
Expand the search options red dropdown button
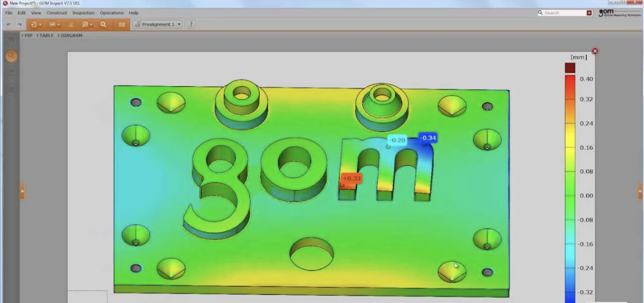(x=589, y=13)
